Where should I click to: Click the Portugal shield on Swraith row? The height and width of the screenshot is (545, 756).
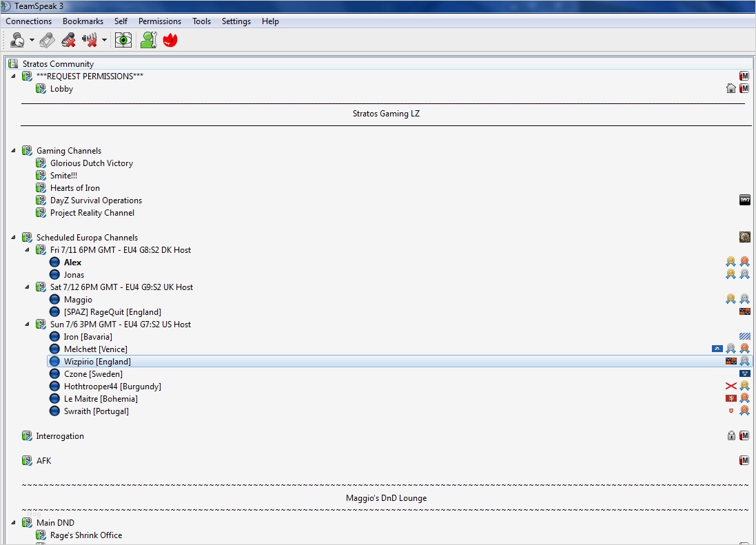point(731,411)
